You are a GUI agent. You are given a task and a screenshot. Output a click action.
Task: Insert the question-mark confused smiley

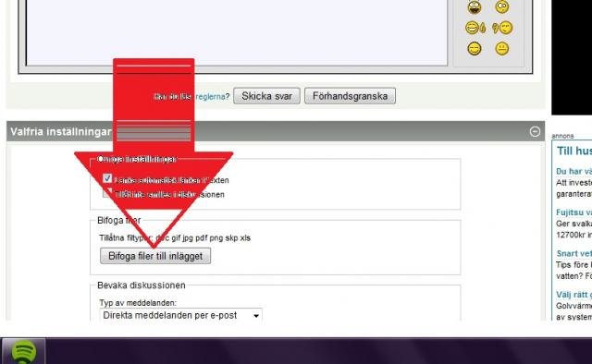click(x=502, y=28)
